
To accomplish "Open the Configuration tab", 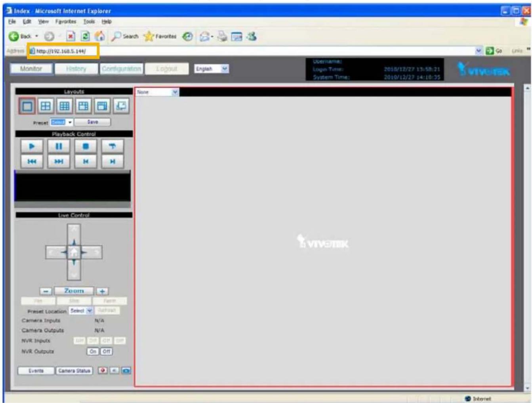I will point(121,69).
